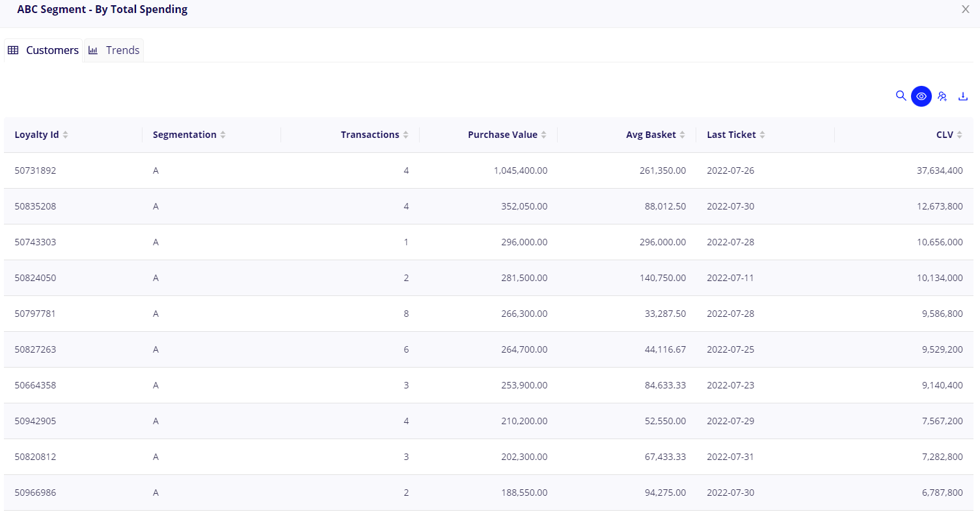980x514 pixels.
Task: Click CLV value 9,140,400
Action: point(942,385)
